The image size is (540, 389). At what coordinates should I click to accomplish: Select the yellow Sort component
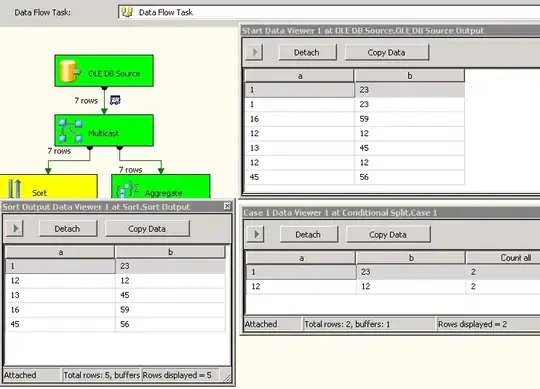tap(49, 187)
